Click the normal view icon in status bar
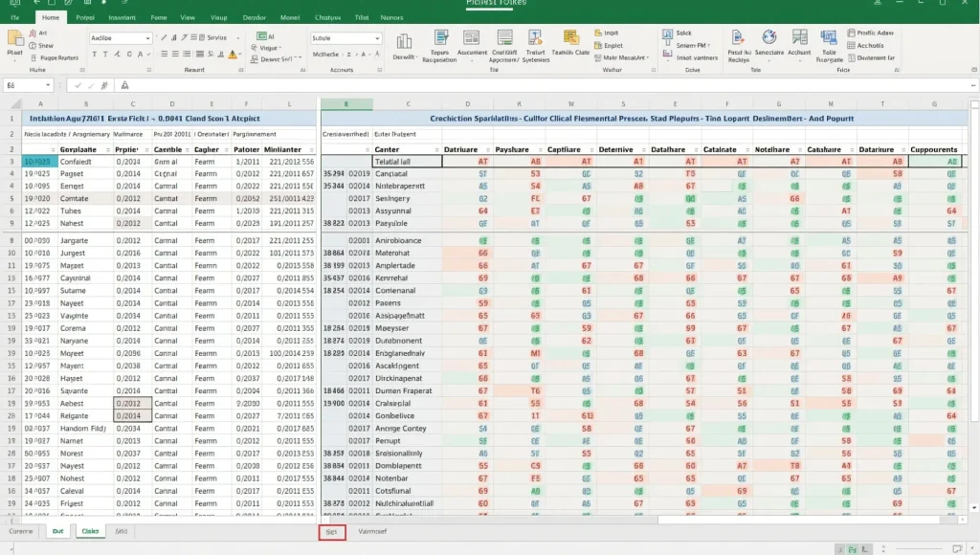The height and width of the screenshot is (555, 980). (x=840, y=549)
